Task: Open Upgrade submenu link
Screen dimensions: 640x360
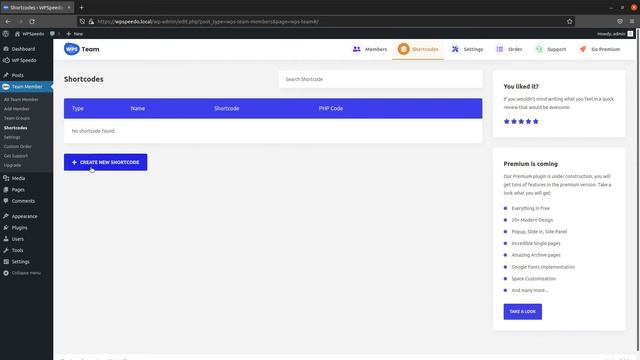Action: tap(12, 165)
